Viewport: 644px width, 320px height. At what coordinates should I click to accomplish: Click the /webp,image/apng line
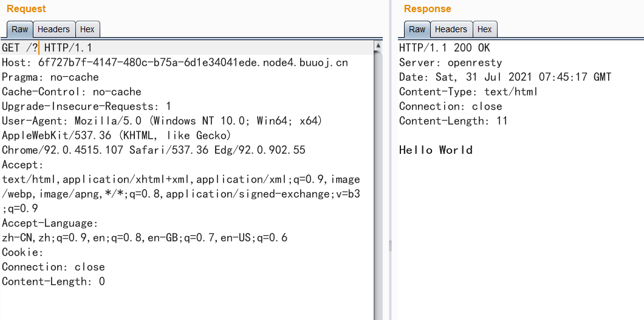[180, 193]
